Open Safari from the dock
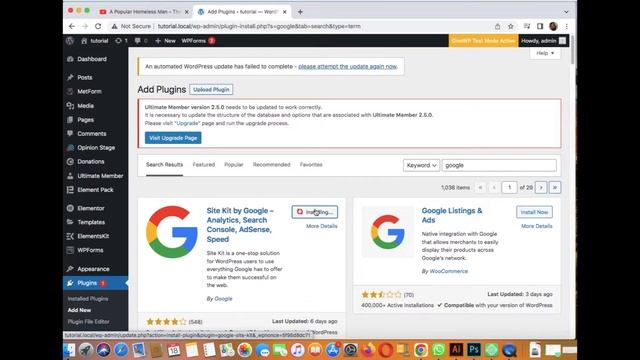 click(121, 350)
